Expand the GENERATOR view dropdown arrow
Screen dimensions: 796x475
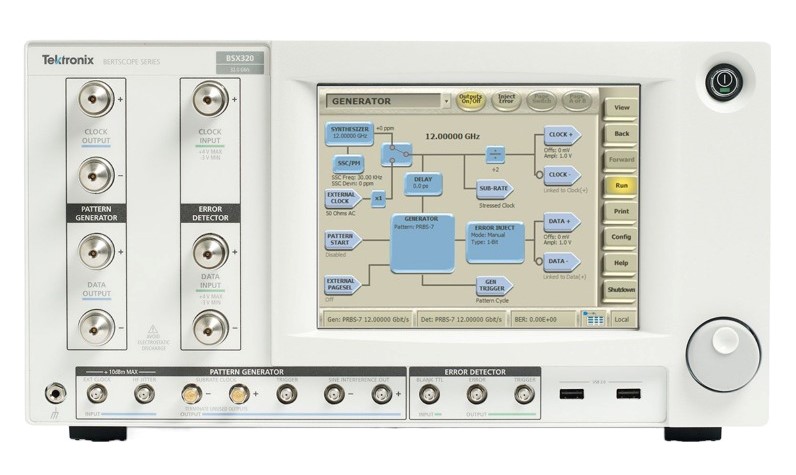(444, 101)
